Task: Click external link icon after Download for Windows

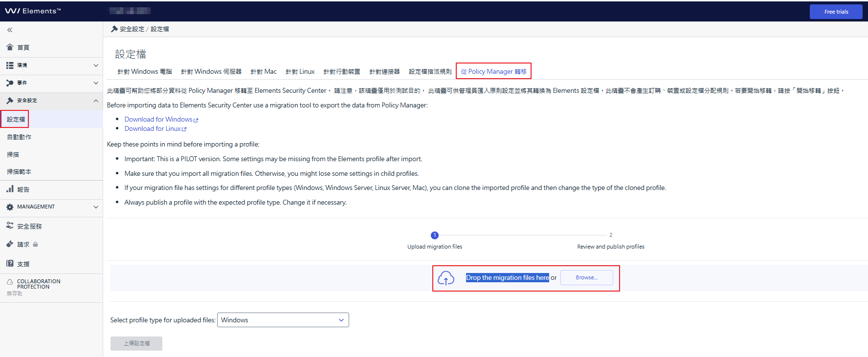Action: click(196, 120)
